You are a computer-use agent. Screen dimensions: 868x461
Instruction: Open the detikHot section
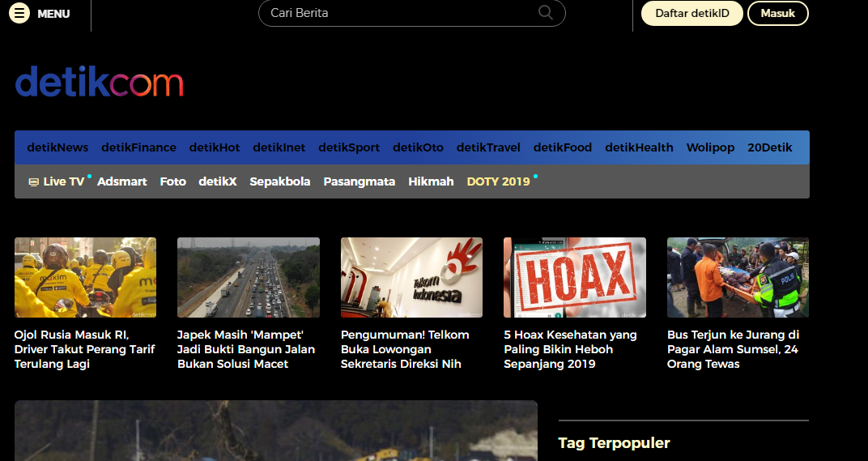click(x=215, y=147)
